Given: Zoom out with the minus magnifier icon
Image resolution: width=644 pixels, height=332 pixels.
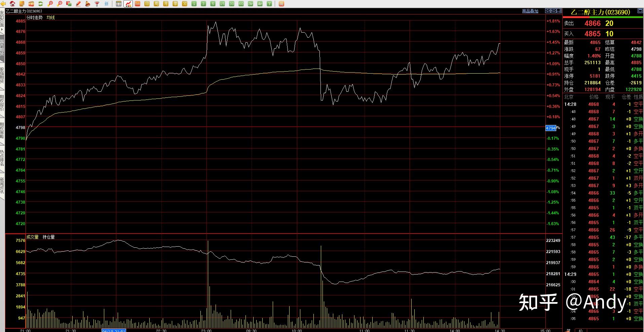Looking at the screenshot, I should (x=59, y=4).
